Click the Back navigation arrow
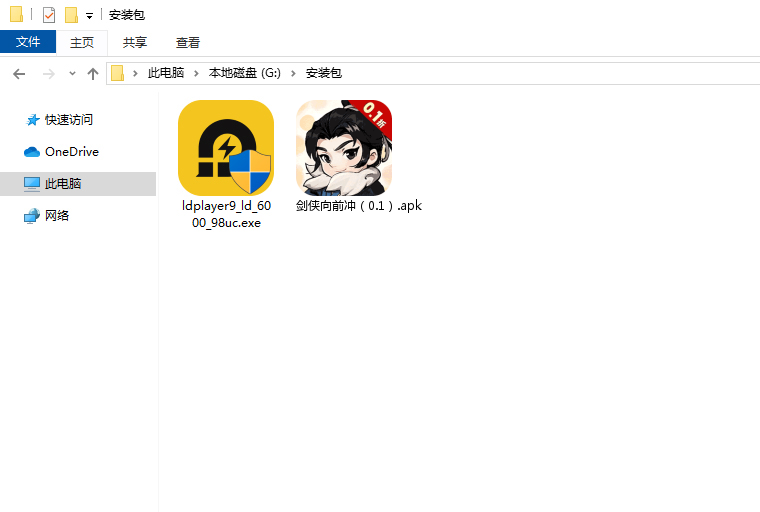The height and width of the screenshot is (512, 760). 19,74
